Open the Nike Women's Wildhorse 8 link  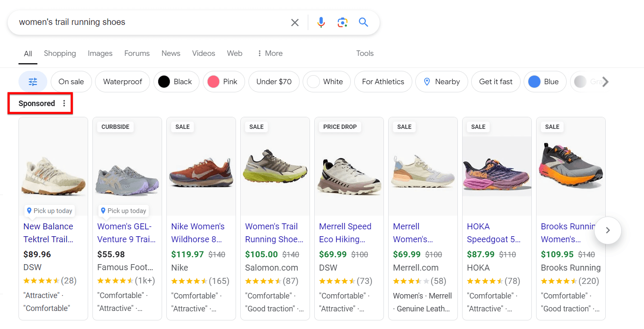pos(198,233)
